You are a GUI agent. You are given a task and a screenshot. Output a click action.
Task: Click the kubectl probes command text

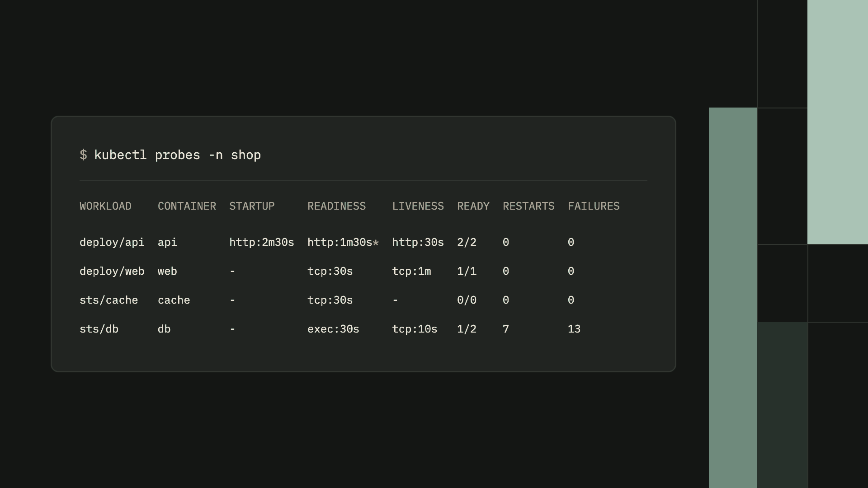[x=177, y=155]
